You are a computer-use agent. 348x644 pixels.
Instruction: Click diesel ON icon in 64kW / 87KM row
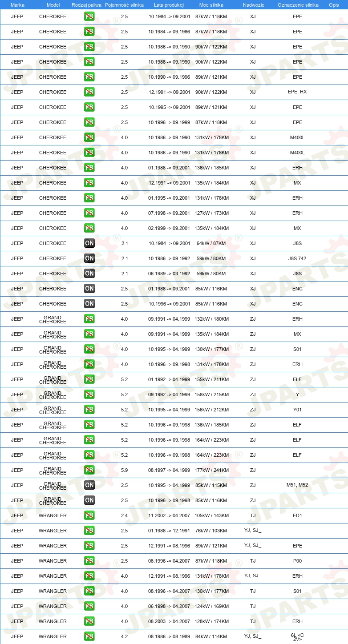click(x=89, y=243)
